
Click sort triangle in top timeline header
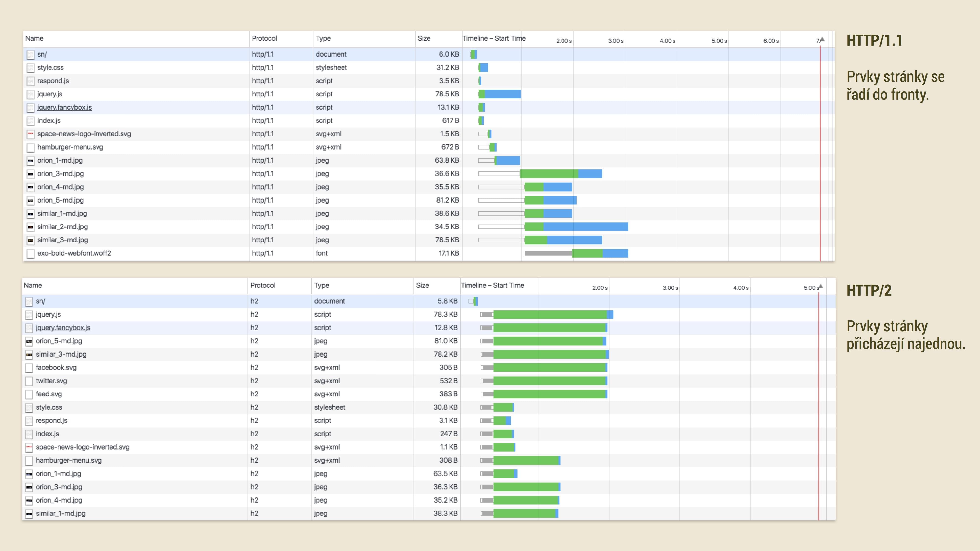(x=822, y=39)
